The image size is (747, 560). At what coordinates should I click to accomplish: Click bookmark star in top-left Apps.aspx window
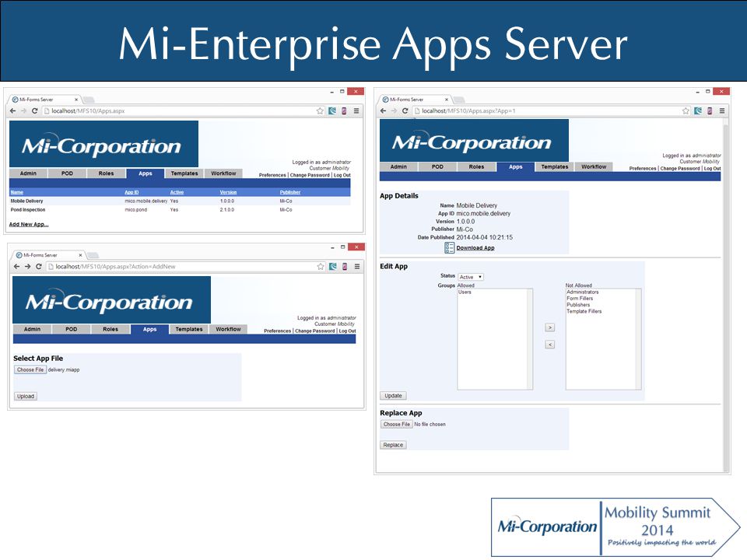point(320,111)
